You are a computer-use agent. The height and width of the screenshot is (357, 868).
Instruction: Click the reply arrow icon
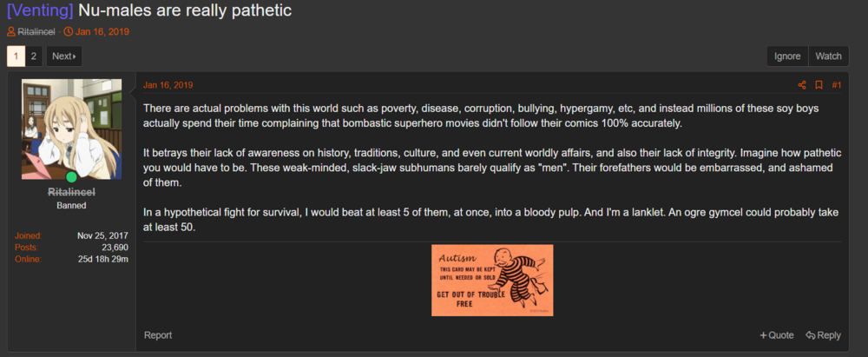click(810, 335)
